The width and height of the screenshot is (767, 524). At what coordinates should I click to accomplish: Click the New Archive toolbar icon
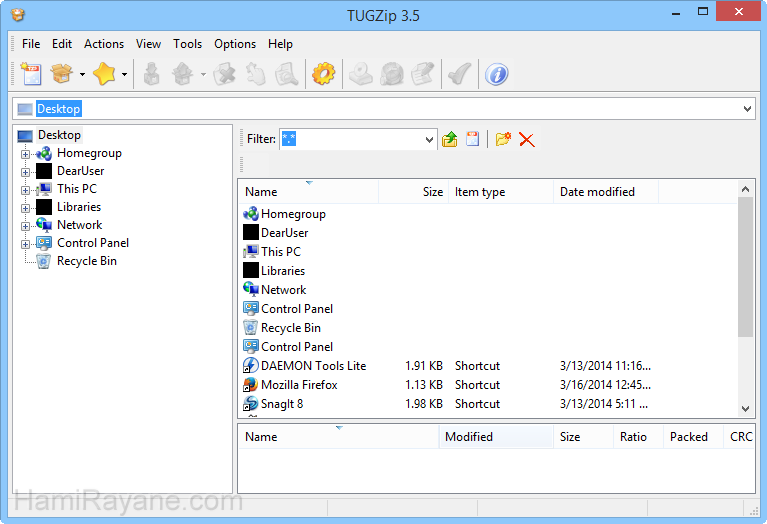[x=31, y=74]
